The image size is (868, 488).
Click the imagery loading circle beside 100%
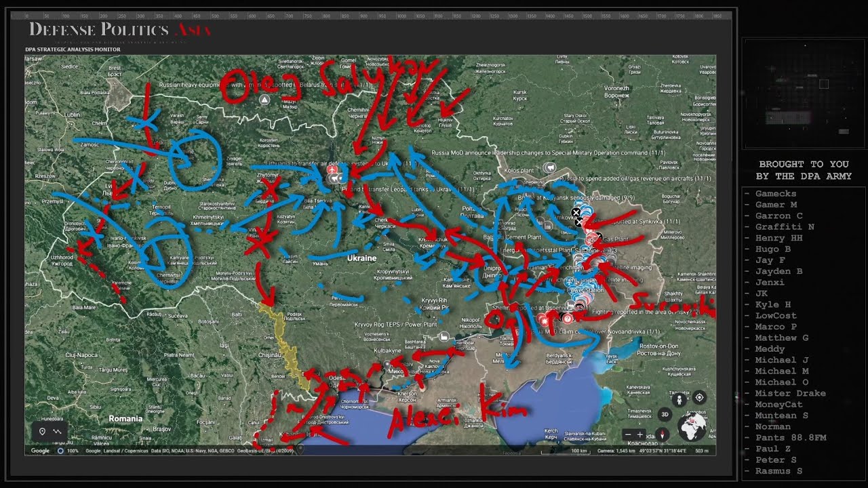click(60, 451)
